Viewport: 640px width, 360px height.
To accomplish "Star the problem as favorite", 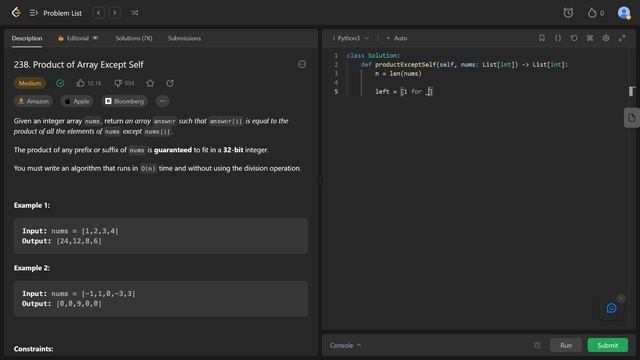I will (x=150, y=83).
